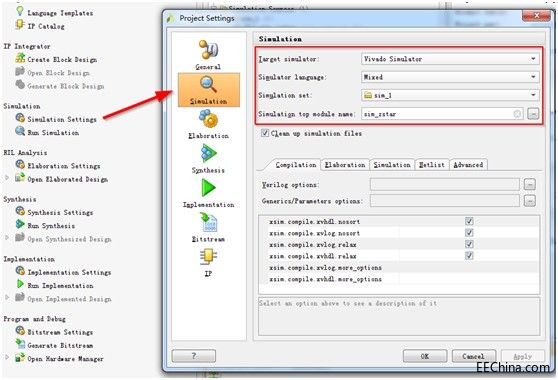Close the Project Settings dialog

(537, 15)
